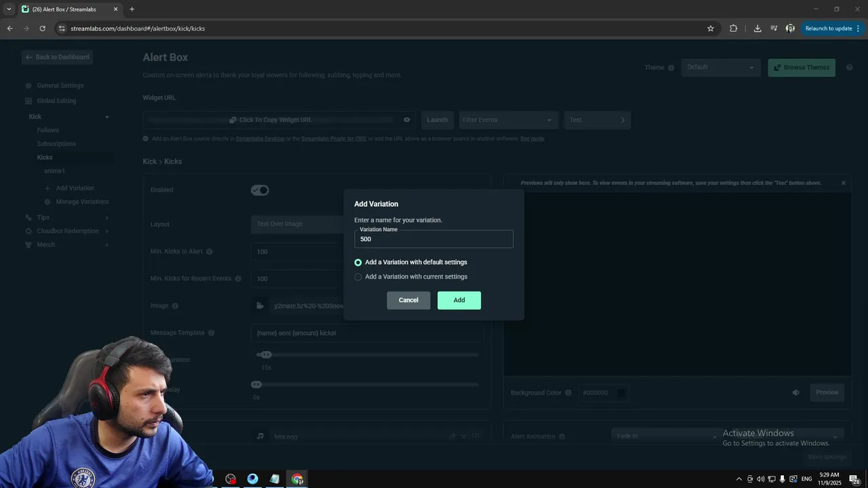Click the Background Color black swatch

click(x=620, y=392)
